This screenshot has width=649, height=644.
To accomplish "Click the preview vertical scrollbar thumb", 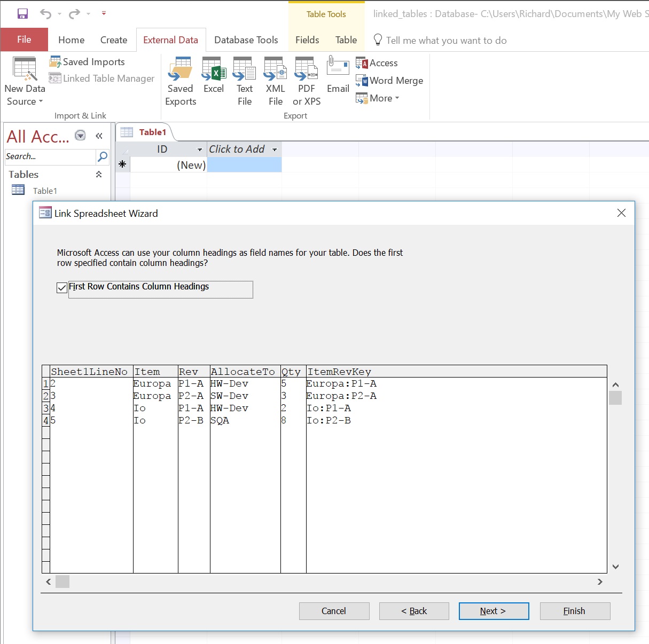I will pos(615,398).
